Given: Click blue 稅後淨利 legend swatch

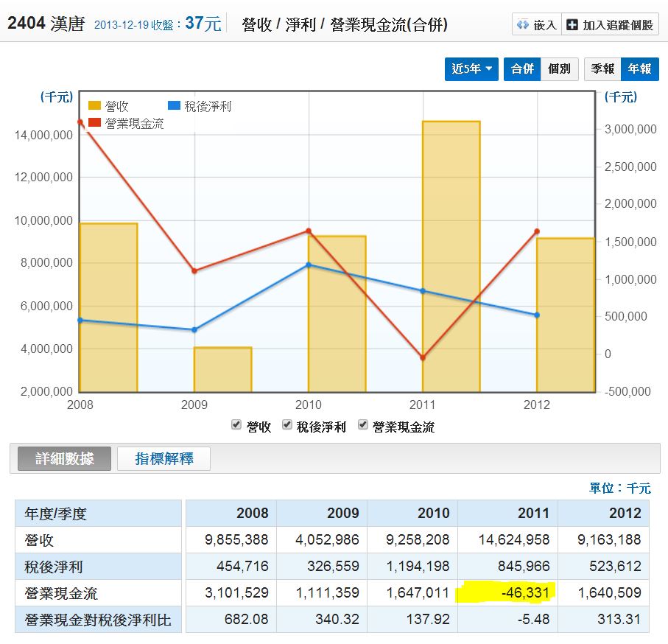Looking at the screenshot, I should [174, 107].
